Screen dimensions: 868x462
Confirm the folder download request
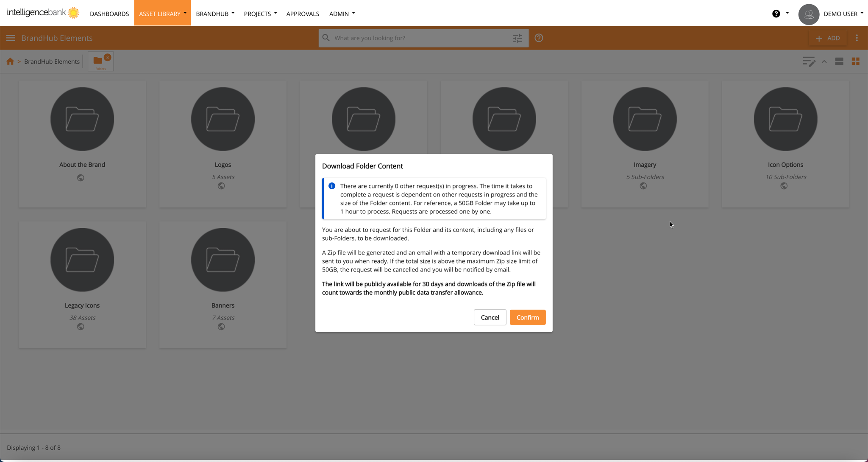tap(527, 317)
